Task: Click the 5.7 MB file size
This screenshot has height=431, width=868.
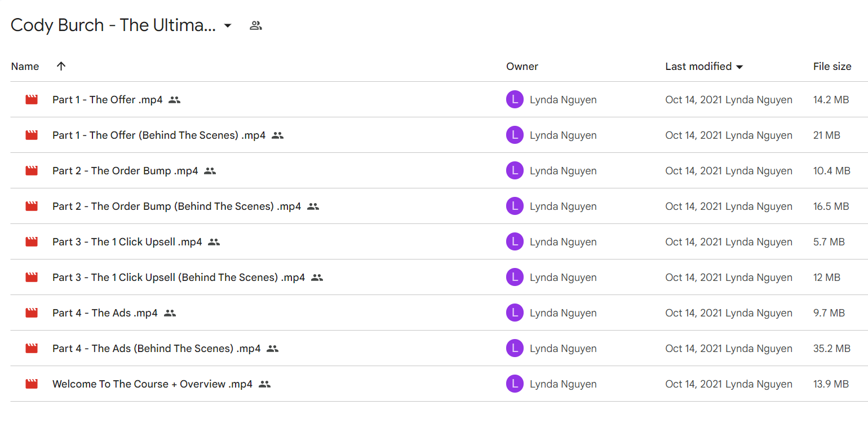Action: coord(829,242)
